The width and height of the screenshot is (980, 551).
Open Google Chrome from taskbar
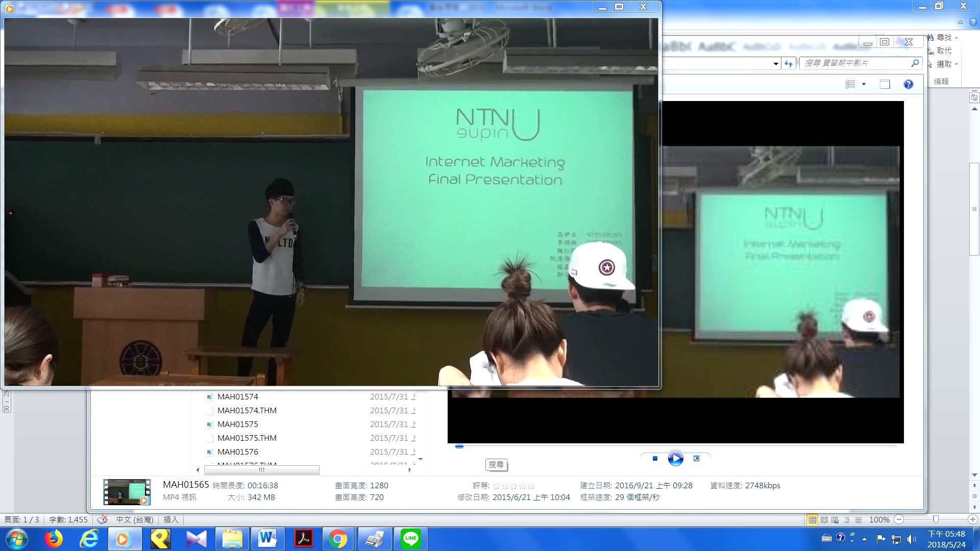pos(338,539)
